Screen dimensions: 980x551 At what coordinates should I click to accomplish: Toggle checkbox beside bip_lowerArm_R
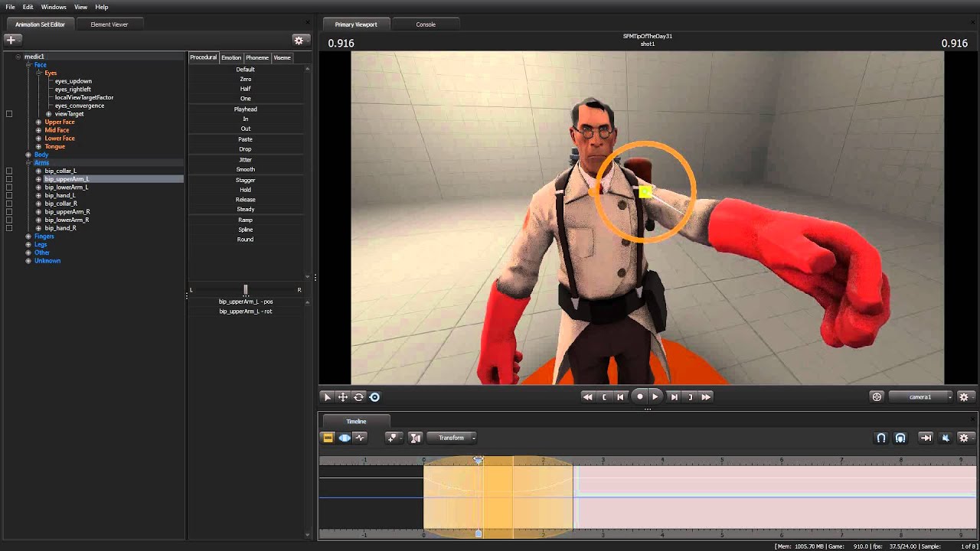[9, 220]
